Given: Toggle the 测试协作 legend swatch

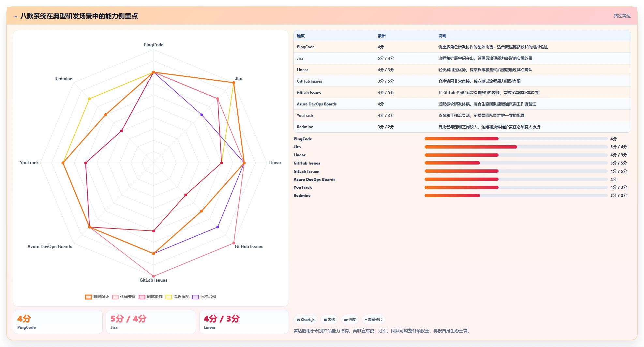Looking at the screenshot, I should point(142,297).
